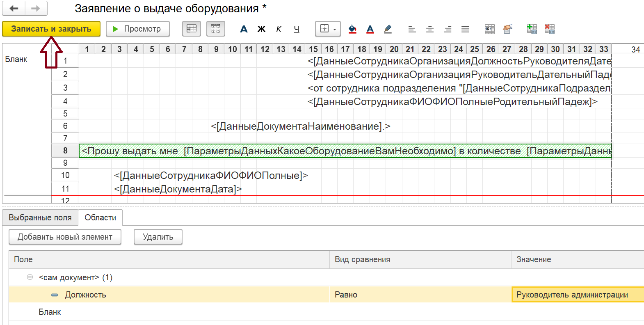Align text to the left
644x325 pixels.
412,29
